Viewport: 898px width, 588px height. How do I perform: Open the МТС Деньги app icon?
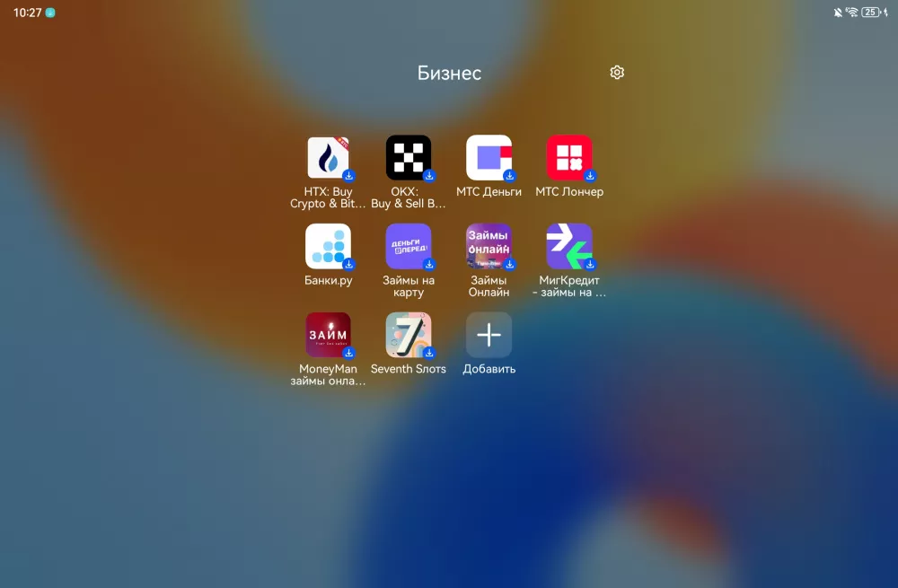click(489, 157)
